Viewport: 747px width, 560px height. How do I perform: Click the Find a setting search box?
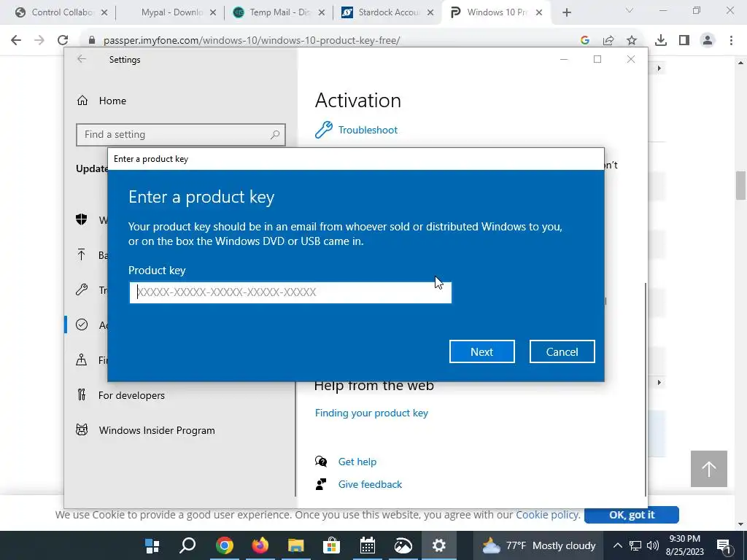click(x=181, y=135)
